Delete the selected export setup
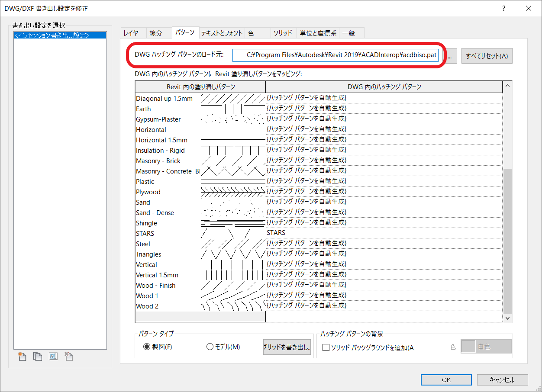Screen dimensions: 542x392 tap(68, 356)
